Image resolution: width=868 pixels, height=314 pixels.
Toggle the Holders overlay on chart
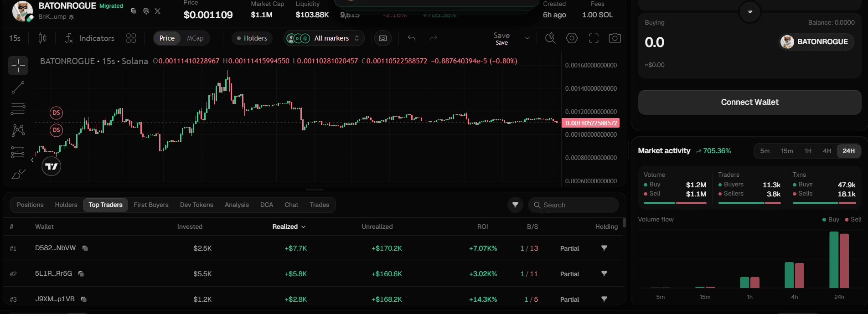pyautogui.click(x=252, y=38)
